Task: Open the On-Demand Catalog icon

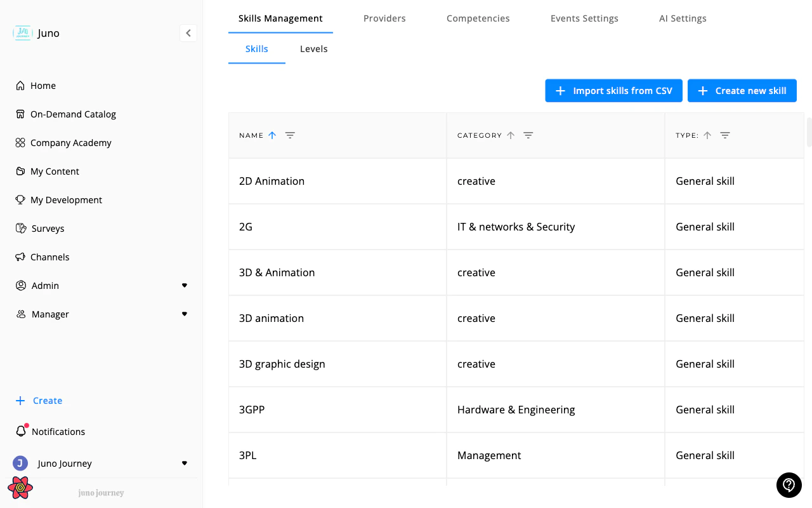Action: [x=21, y=114]
